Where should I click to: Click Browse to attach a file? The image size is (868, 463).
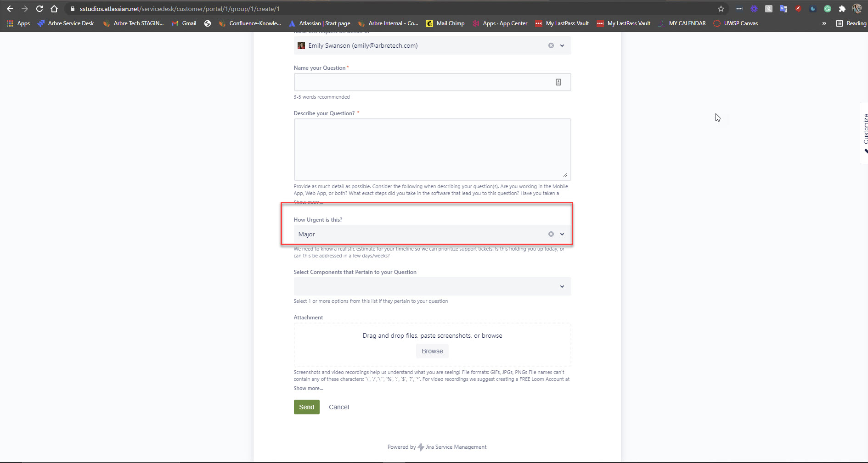(432, 351)
